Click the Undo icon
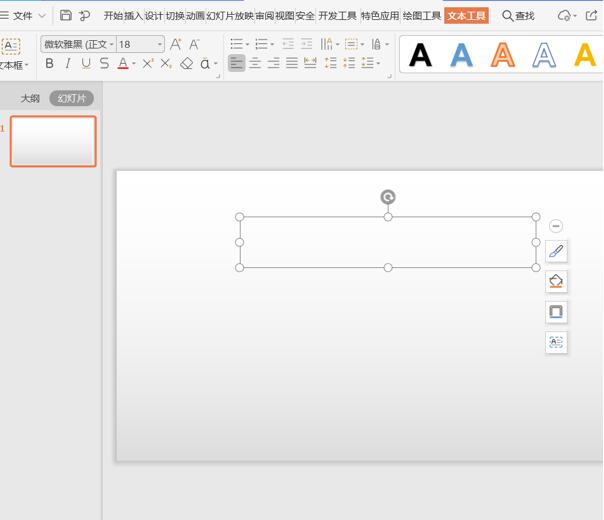Screen dimensions: 604x520 [84, 16]
